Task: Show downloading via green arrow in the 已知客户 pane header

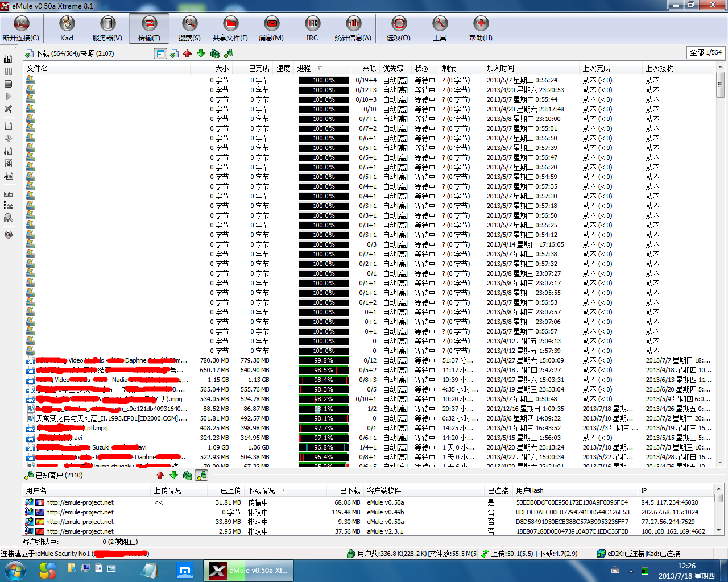Action: tap(174, 475)
